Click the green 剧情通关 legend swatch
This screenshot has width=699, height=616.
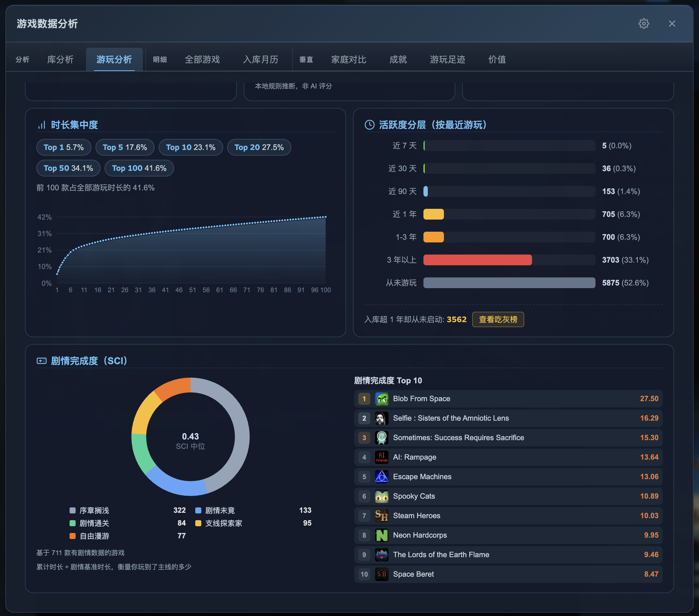click(x=73, y=523)
